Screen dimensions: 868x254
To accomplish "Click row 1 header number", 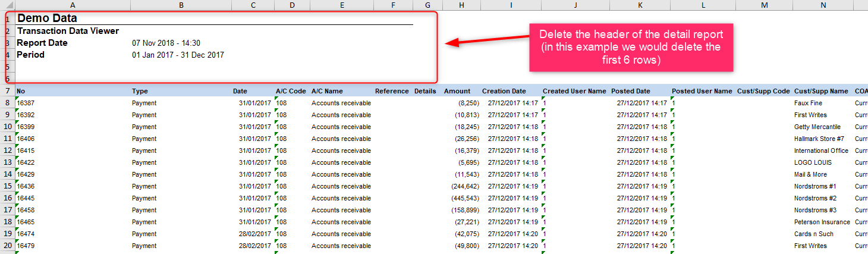I will 7,19.
